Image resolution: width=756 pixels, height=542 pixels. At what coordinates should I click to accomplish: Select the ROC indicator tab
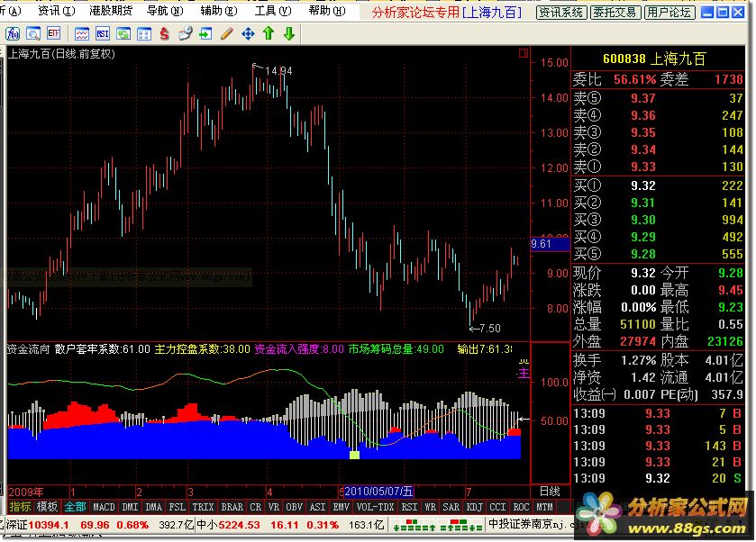(521, 507)
